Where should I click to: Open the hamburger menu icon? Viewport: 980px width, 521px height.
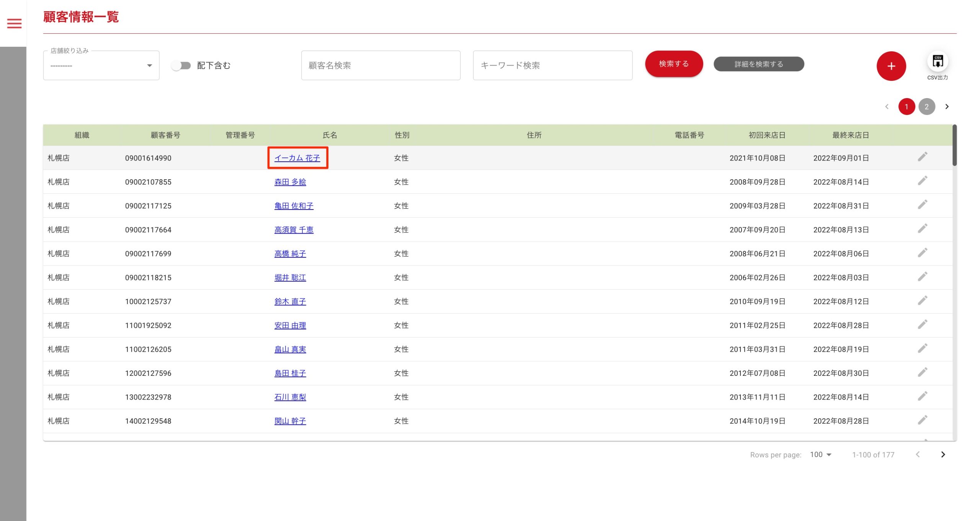pyautogui.click(x=14, y=24)
